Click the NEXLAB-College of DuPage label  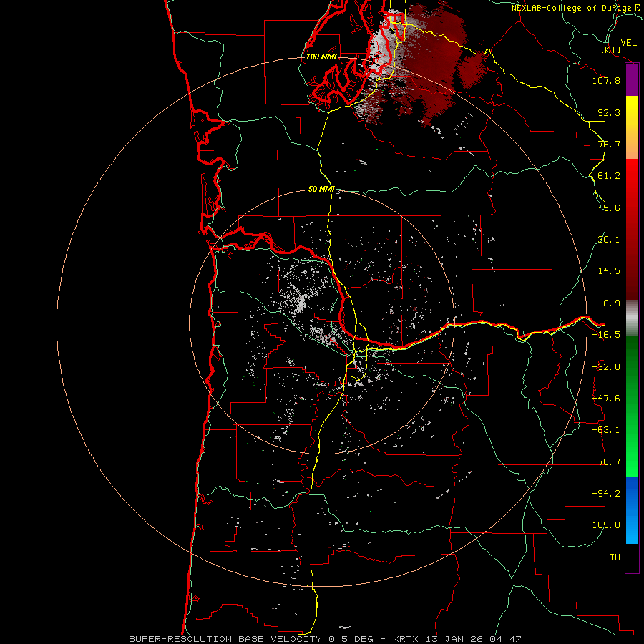pyautogui.click(x=577, y=8)
